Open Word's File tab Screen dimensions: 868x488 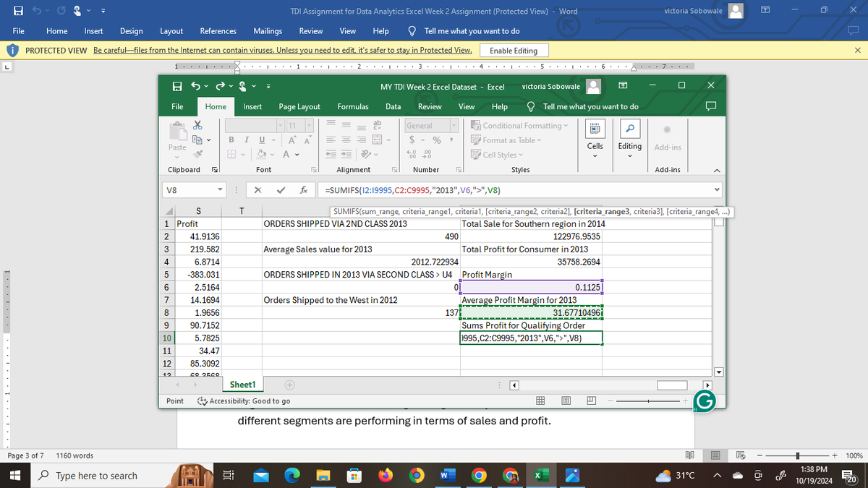pos(19,31)
